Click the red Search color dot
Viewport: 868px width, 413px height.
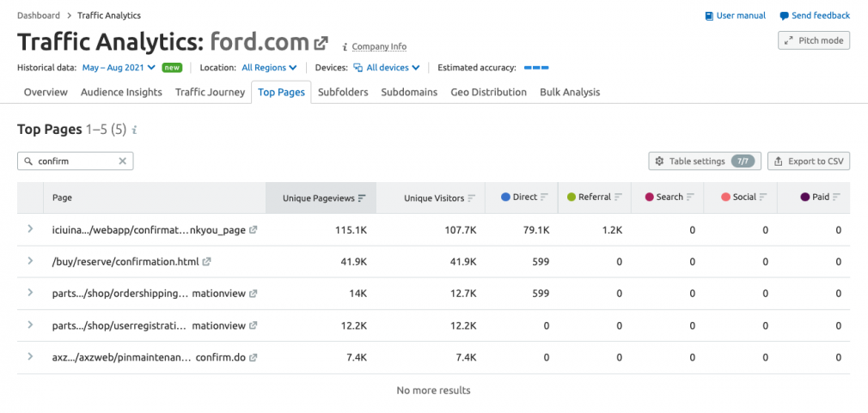650,197
